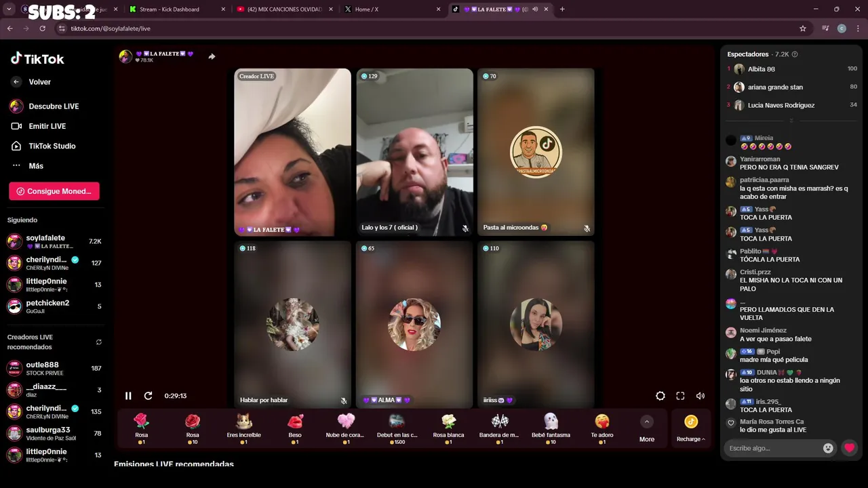The width and height of the screenshot is (868, 488).
Task: Send a like with the heart button
Action: [849, 448]
